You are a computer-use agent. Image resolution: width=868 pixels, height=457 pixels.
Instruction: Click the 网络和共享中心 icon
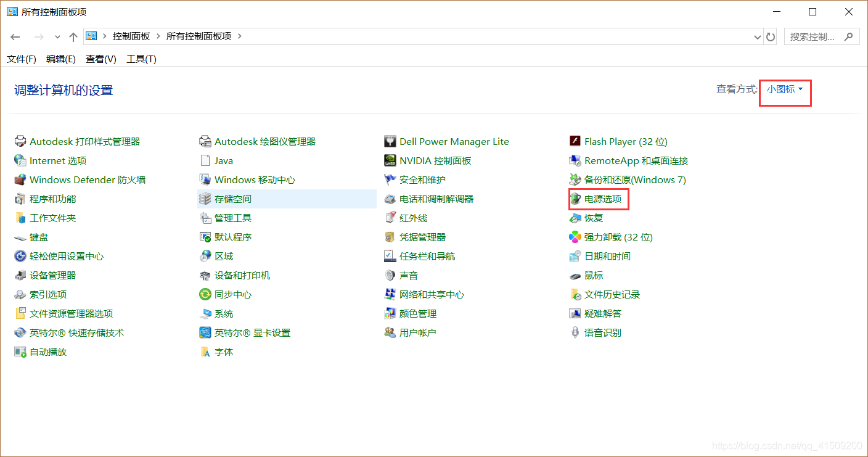(x=390, y=294)
